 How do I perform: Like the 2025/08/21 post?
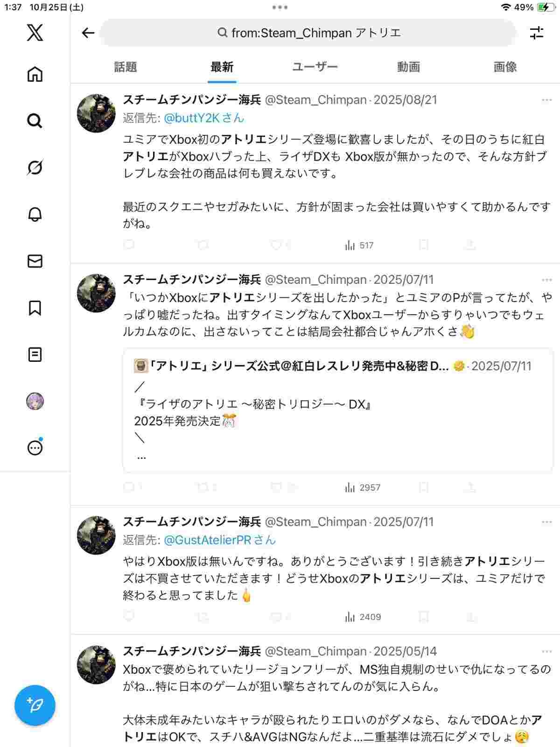coord(276,245)
